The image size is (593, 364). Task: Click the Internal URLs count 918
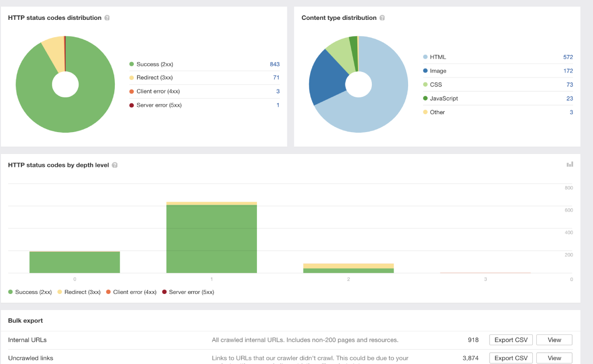tap(473, 340)
